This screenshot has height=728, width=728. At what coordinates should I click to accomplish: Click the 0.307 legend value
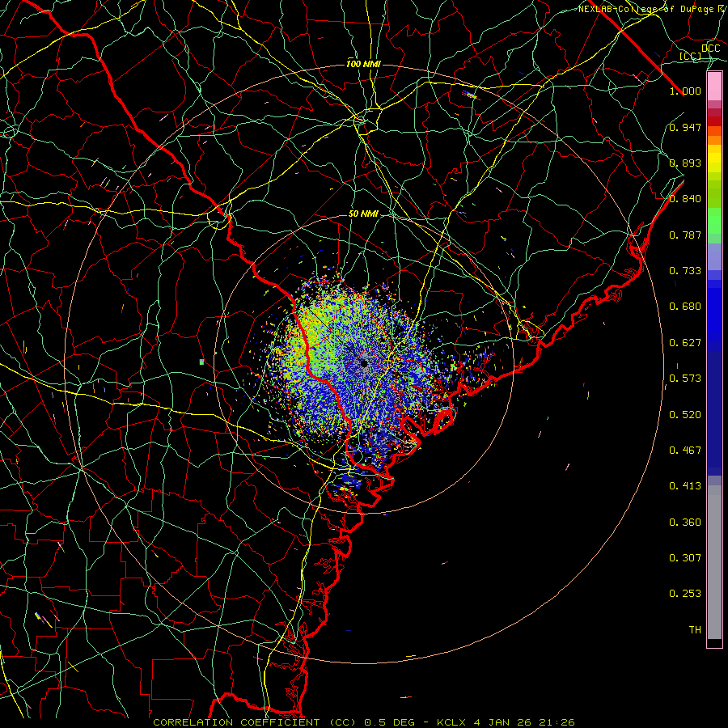[x=685, y=558]
